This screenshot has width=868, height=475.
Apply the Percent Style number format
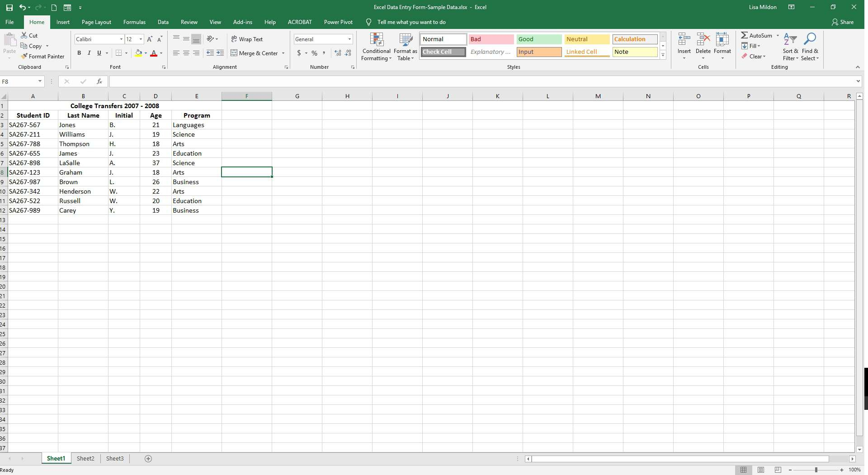(x=314, y=53)
